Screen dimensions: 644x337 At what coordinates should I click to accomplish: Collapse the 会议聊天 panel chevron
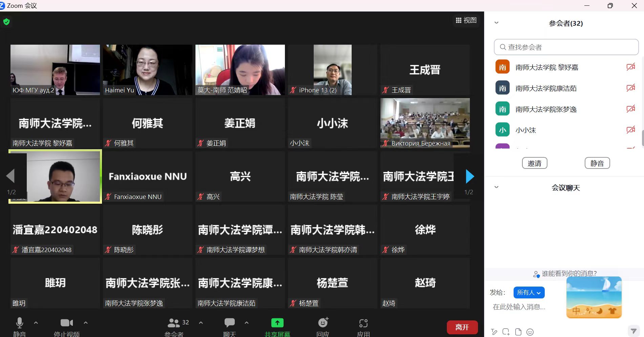coord(496,187)
